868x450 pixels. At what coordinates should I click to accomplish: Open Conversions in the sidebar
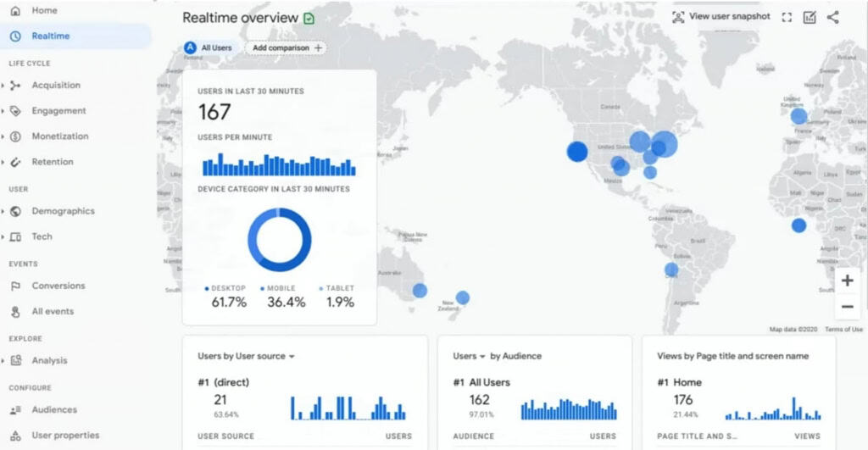pos(58,286)
